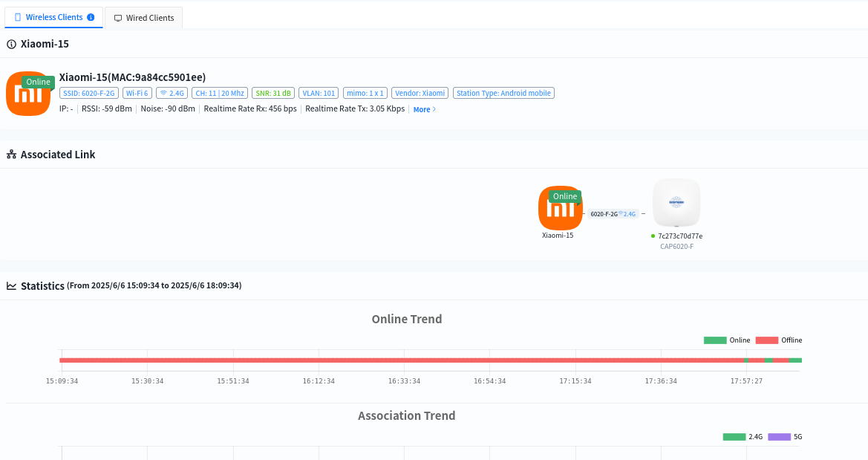Toggle Offline series in Online Trend legend
Screen dimensions: 868x460
point(779,340)
